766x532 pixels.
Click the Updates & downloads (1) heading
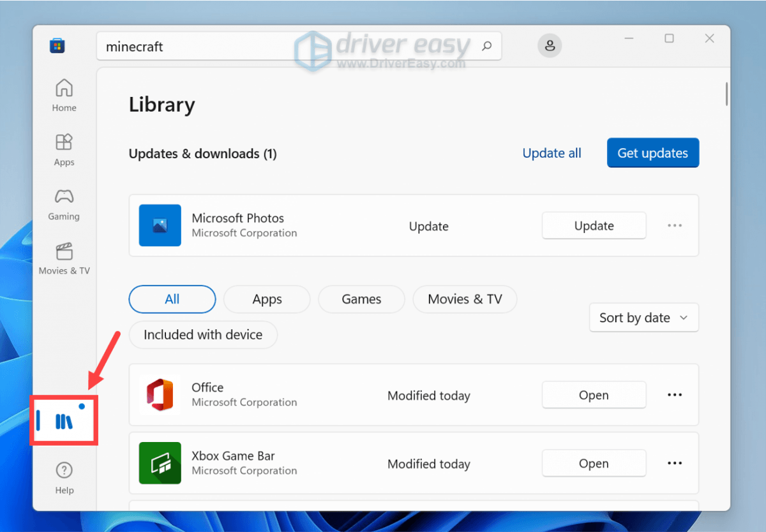(x=203, y=154)
